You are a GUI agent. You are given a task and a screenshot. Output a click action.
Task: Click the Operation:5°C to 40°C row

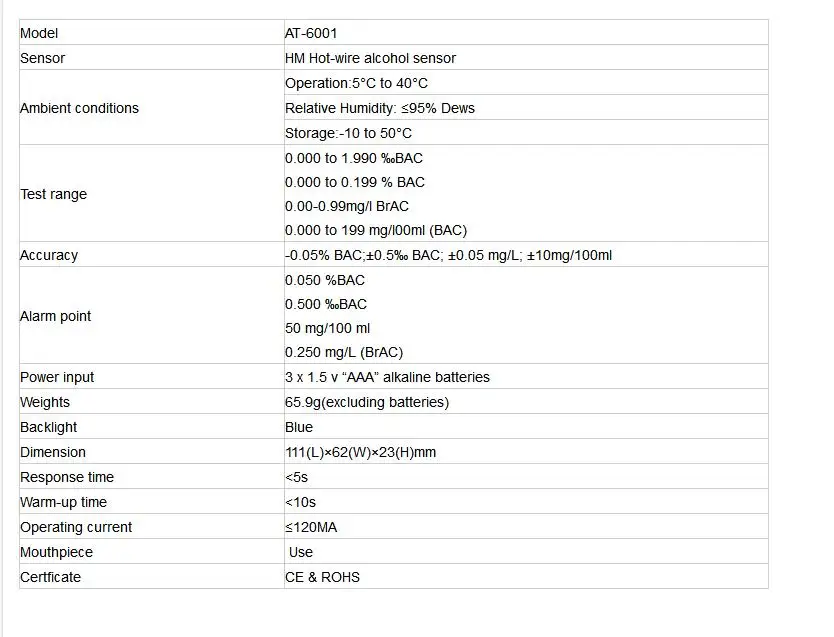526,83
